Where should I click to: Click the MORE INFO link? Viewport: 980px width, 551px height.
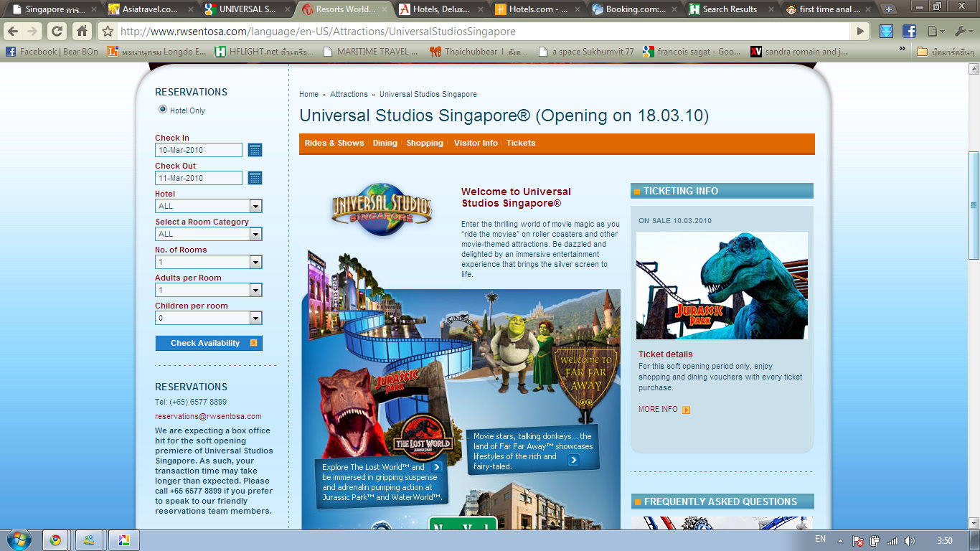658,409
